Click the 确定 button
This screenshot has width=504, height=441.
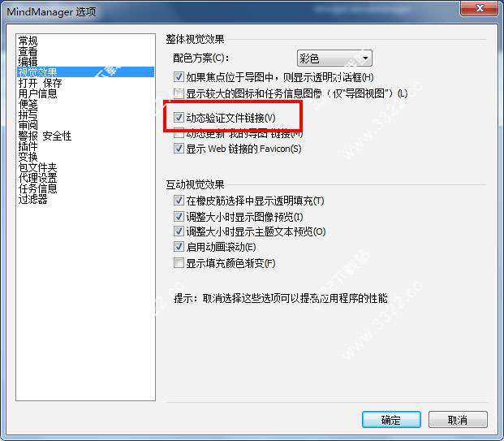(391, 419)
